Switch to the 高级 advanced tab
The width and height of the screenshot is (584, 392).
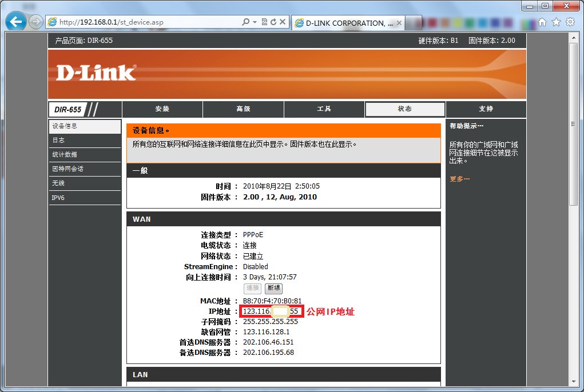243,109
